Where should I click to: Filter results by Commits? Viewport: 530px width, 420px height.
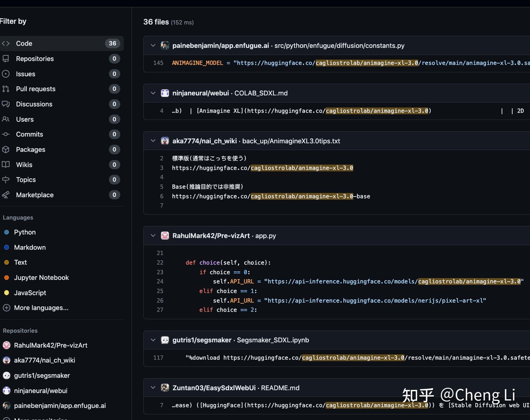tap(29, 134)
